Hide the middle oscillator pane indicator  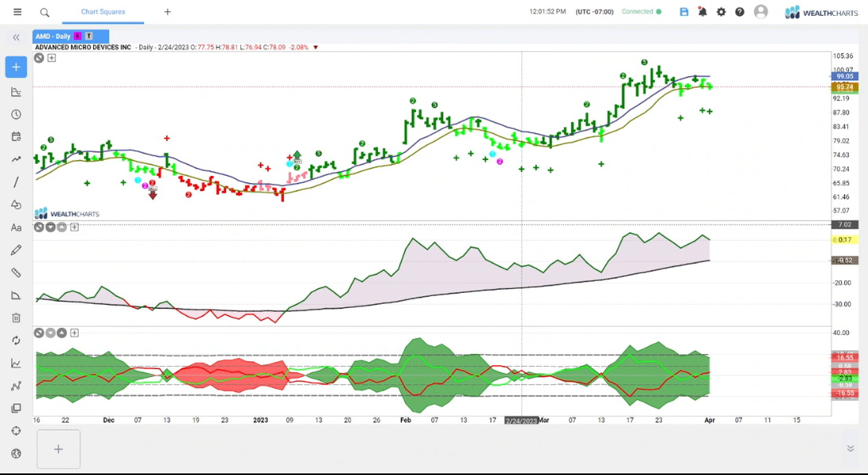point(39,227)
